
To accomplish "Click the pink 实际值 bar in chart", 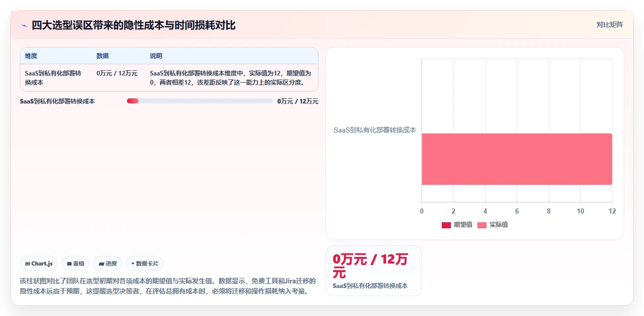I will [x=517, y=159].
